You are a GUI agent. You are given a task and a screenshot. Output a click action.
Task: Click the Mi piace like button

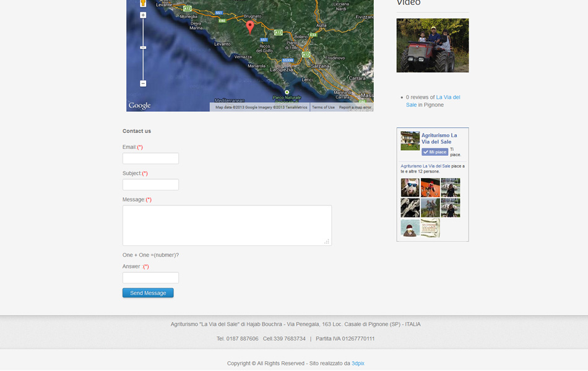click(435, 151)
